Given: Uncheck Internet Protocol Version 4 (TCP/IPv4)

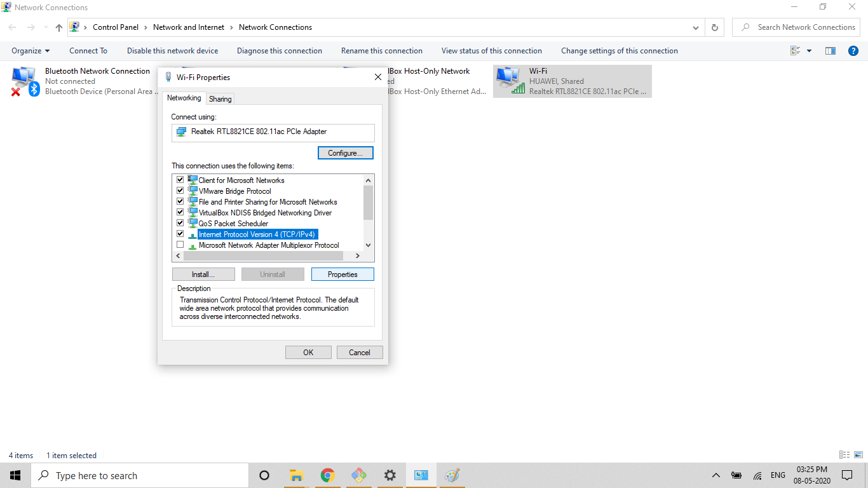Looking at the screenshot, I should [x=180, y=234].
